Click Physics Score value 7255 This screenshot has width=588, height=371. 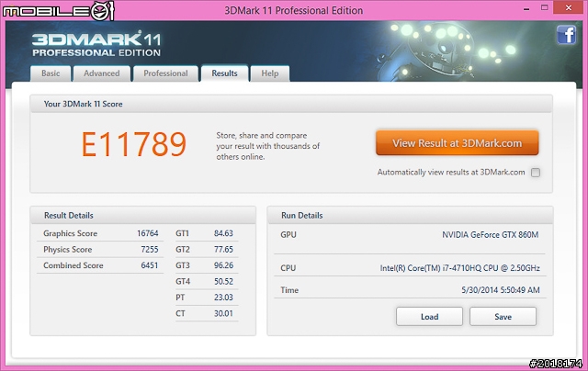pos(150,250)
